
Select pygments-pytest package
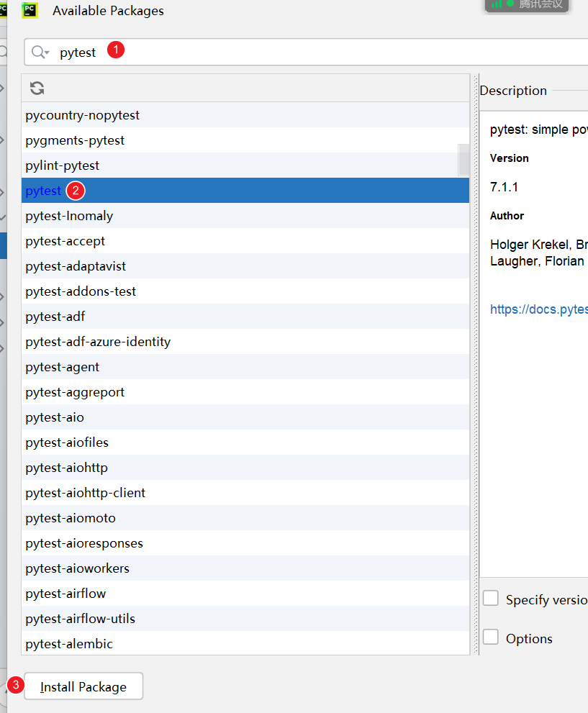click(245, 140)
